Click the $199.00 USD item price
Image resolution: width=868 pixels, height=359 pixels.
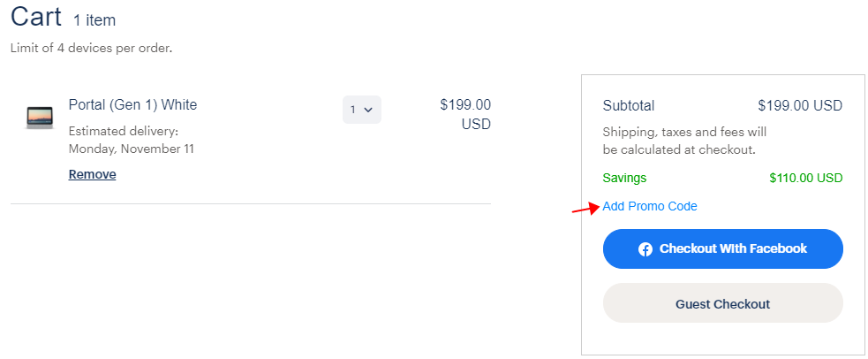pos(465,114)
